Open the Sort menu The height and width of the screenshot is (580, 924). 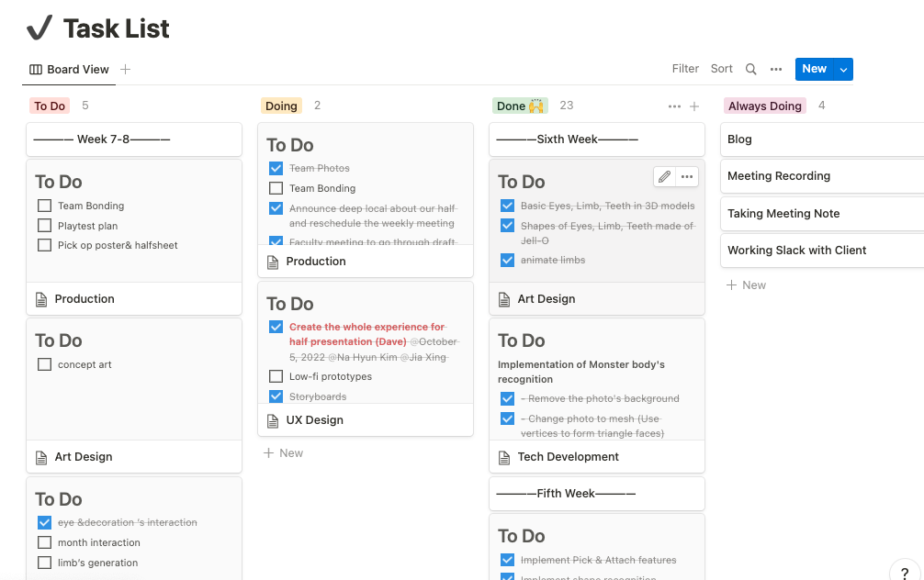[721, 69]
